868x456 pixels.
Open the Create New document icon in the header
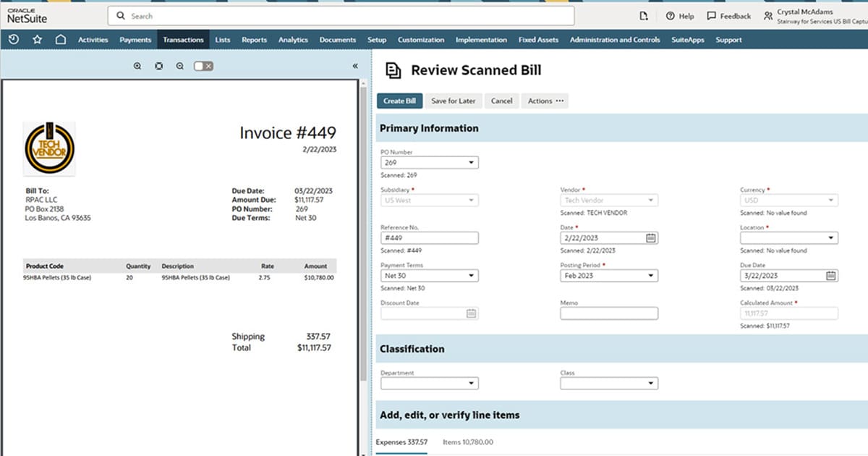(644, 15)
